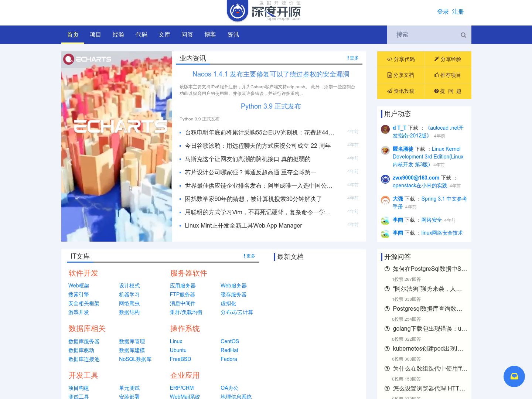
Task: Open zwx9000@163.com user avatar
Action: click(385, 179)
